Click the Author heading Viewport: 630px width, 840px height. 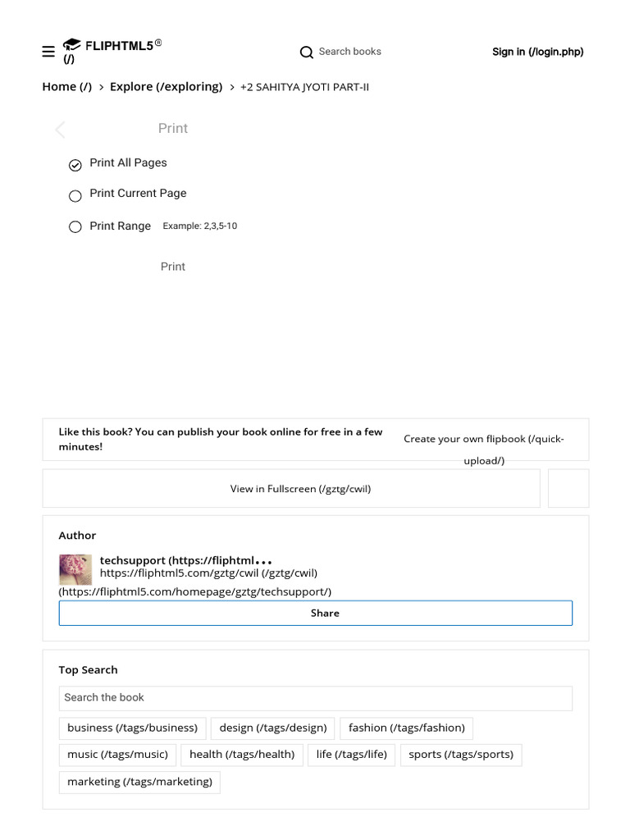(77, 536)
